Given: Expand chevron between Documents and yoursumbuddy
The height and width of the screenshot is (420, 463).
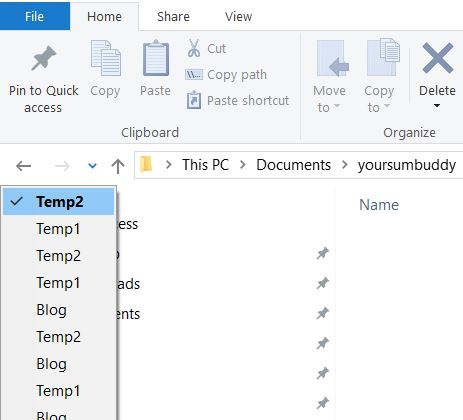Looking at the screenshot, I should click(345, 165).
